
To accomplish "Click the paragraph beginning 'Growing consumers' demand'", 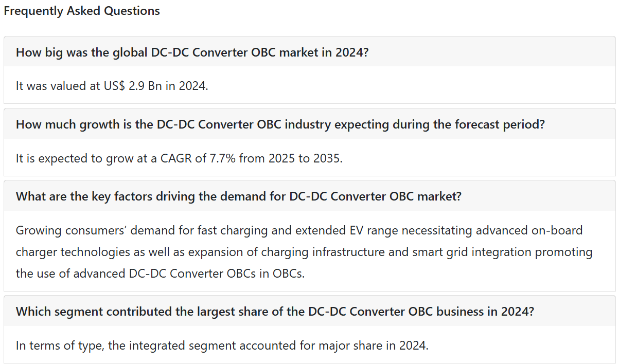I will (x=304, y=251).
